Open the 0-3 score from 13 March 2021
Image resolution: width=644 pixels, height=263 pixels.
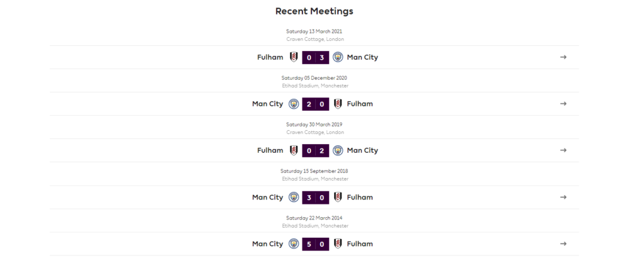[316, 57]
